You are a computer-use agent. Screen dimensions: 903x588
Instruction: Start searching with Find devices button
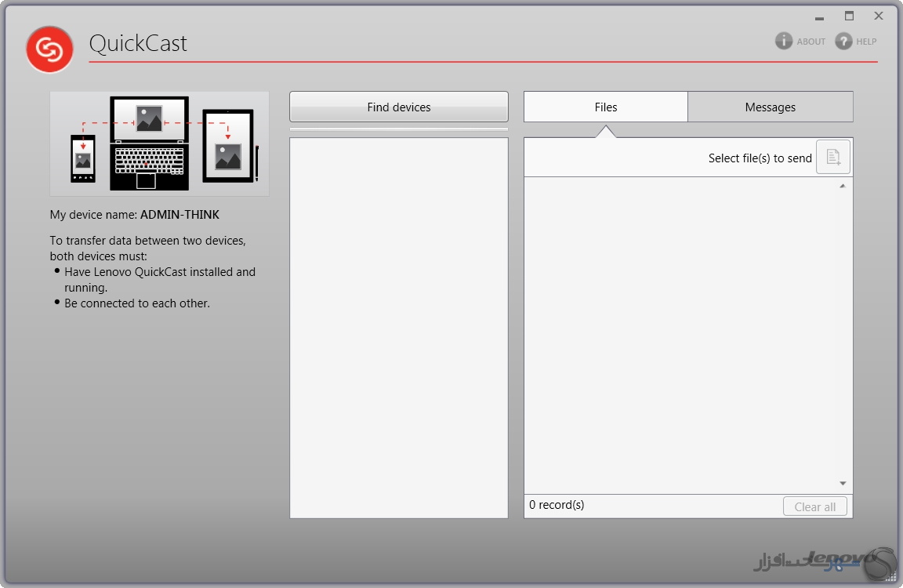(x=398, y=107)
